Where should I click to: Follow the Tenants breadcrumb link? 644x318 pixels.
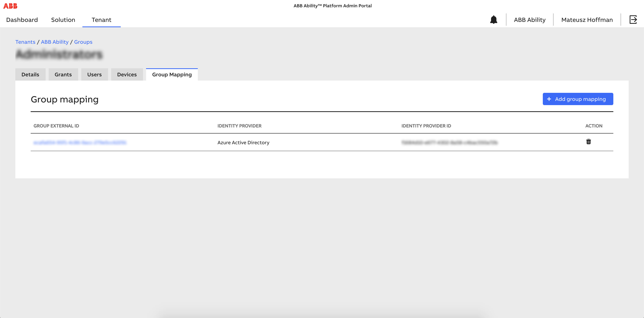point(25,42)
